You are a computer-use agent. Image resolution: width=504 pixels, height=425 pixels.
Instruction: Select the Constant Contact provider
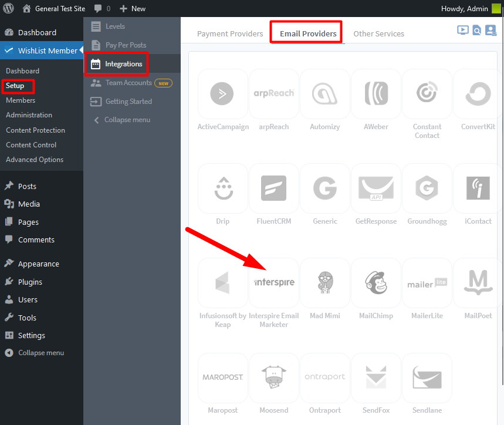pyautogui.click(x=427, y=94)
